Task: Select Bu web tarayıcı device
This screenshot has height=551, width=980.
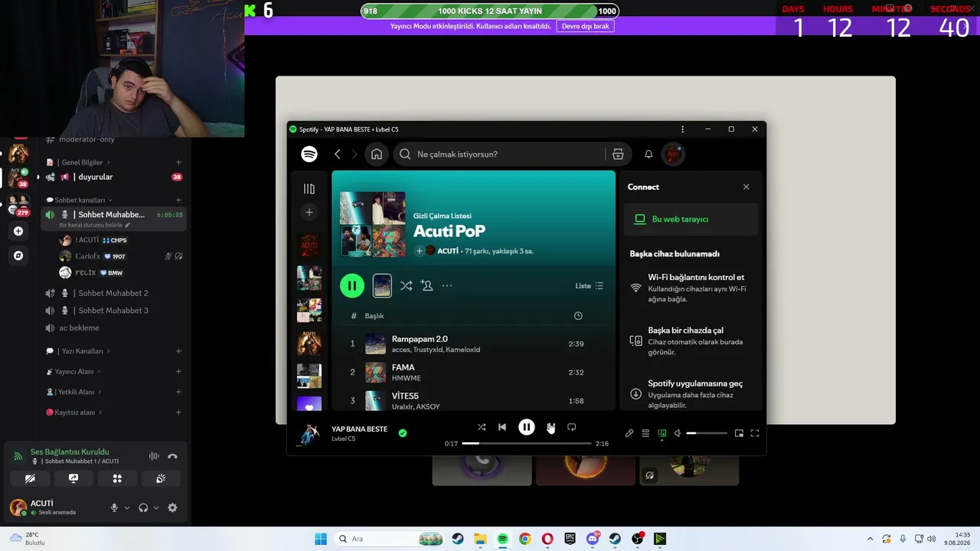Action: tap(691, 219)
